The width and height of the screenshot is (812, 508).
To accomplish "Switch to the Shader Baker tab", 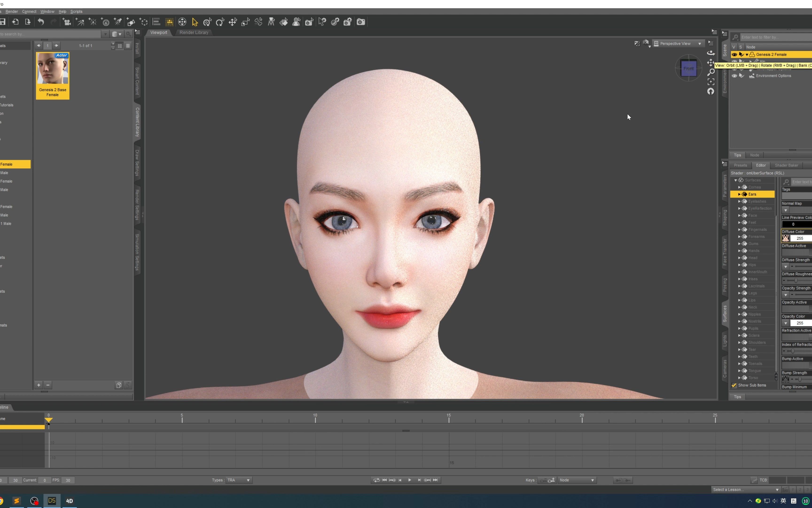I will 786,165.
